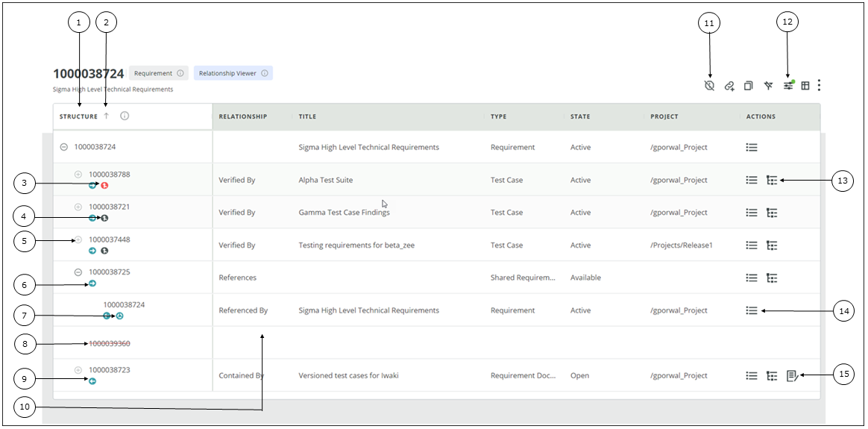Open the three-dot more options menu
Image resolution: width=868 pixels, height=429 pixels.
point(820,85)
